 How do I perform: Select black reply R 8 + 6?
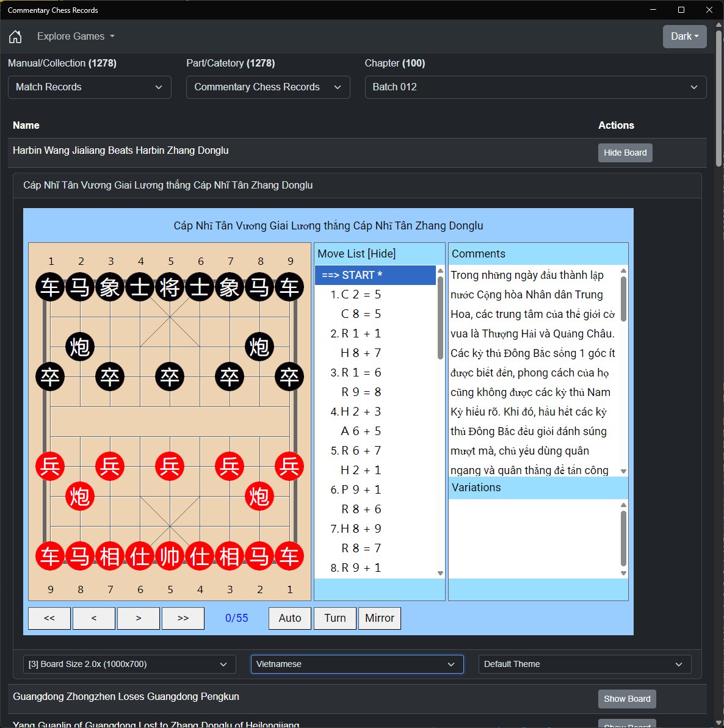375,509
